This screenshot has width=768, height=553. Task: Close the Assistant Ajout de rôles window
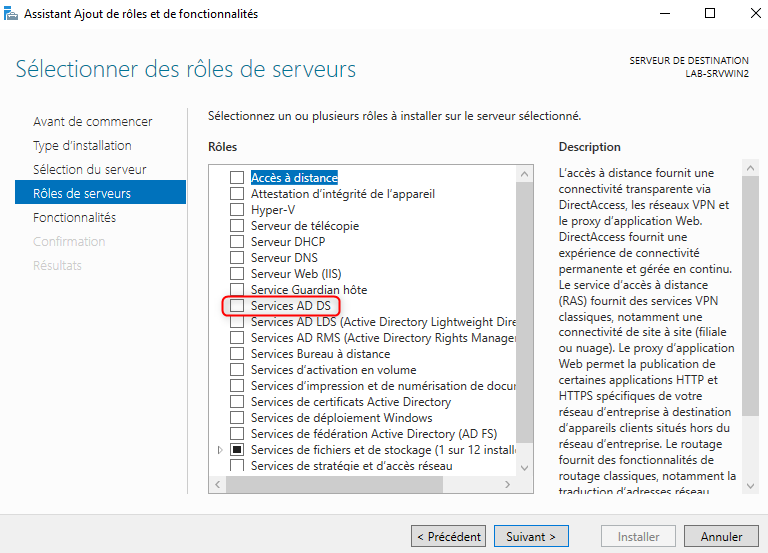tap(756, 14)
